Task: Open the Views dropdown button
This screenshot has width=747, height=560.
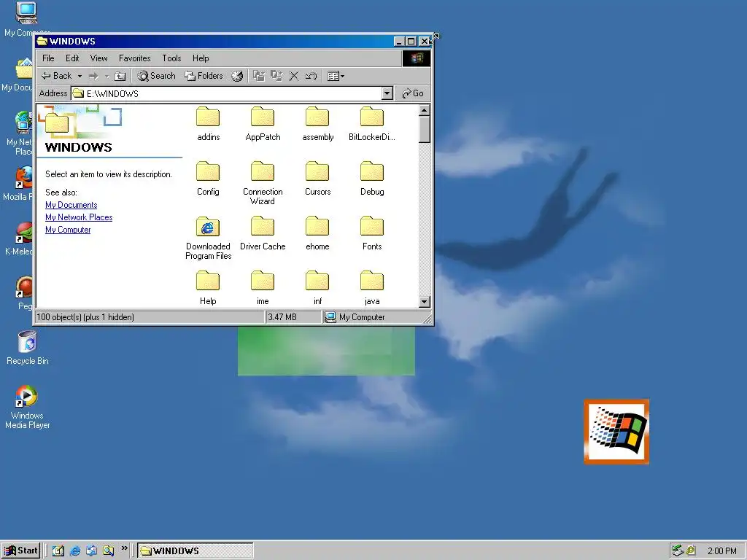Action: pyautogui.click(x=336, y=76)
